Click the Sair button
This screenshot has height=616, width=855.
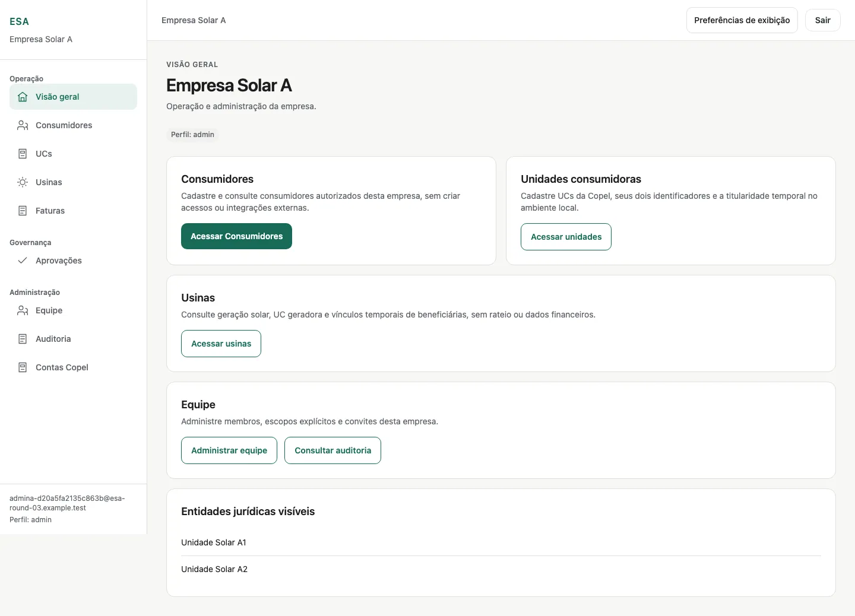[x=822, y=20]
